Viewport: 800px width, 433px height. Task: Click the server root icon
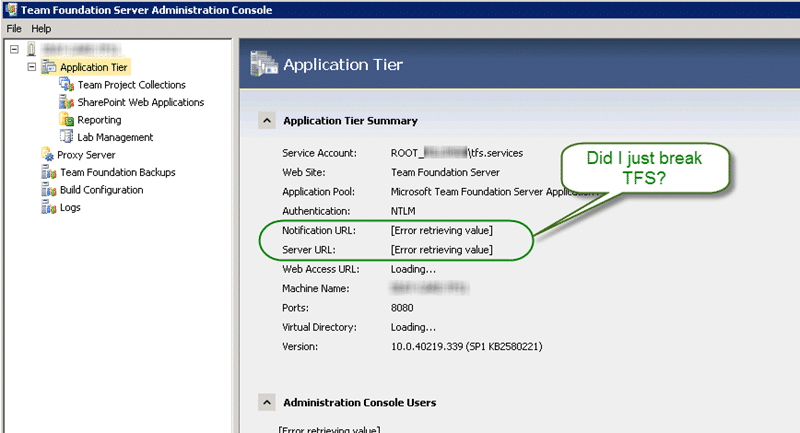tap(31, 49)
